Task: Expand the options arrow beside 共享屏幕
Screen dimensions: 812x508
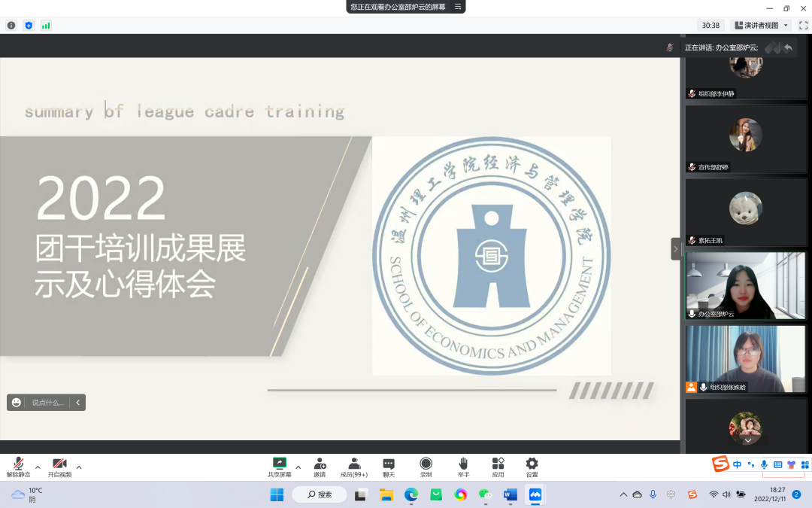Action: pyautogui.click(x=298, y=467)
